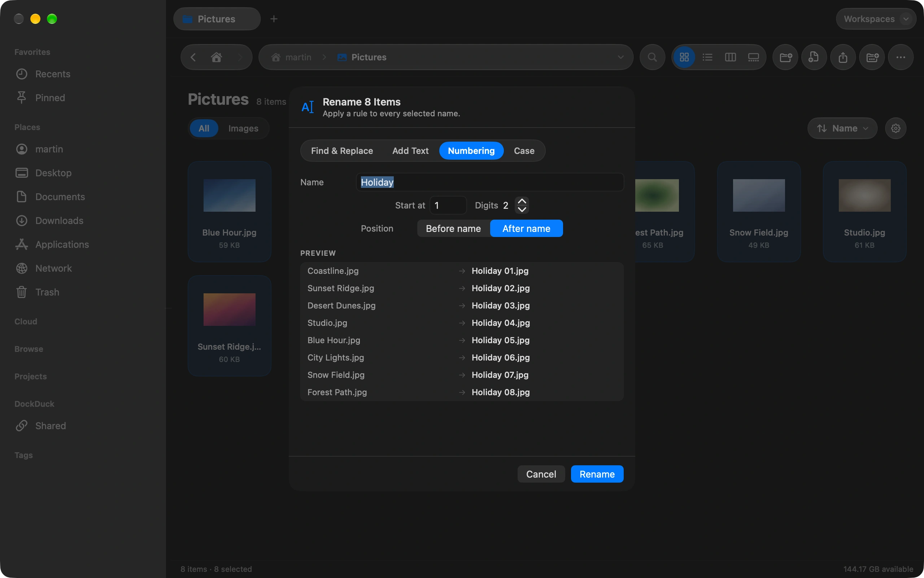Viewport: 924px width, 578px height.
Task: Create a new folder via toolbar icon
Action: [x=785, y=57]
